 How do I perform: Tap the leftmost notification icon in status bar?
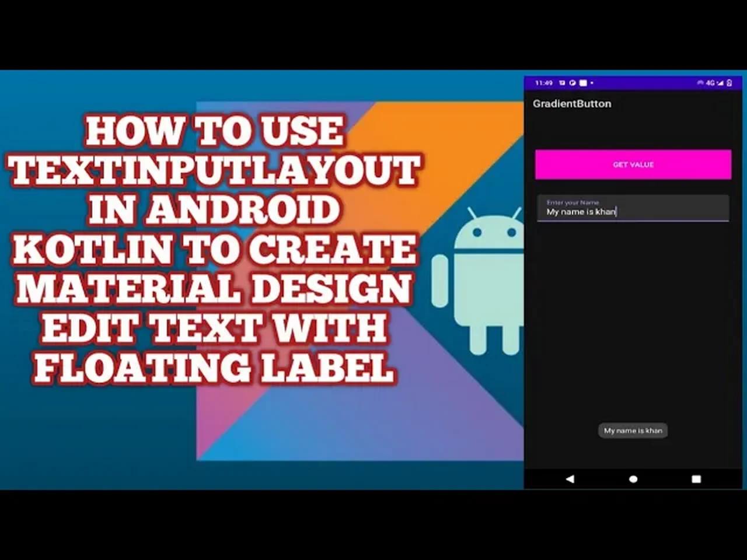[562, 83]
